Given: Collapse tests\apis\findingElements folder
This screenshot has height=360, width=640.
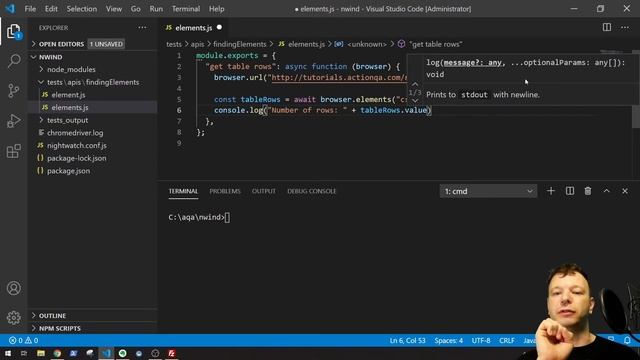Looking at the screenshot, I should pyautogui.click(x=92, y=82).
